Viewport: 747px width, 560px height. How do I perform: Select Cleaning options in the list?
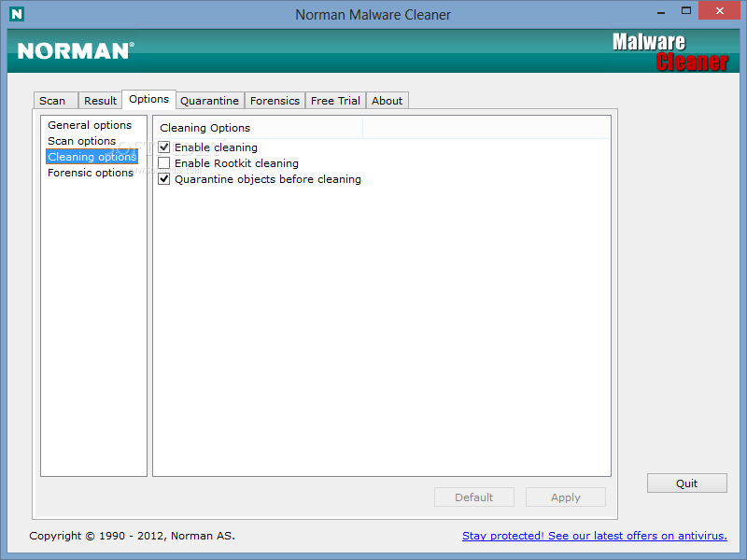coord(92,157)
